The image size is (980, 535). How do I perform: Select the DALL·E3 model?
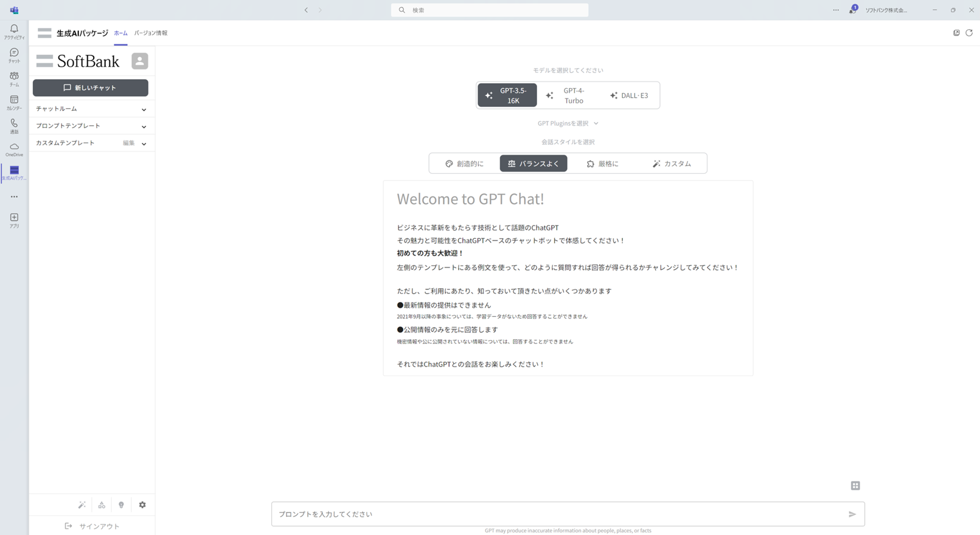(x=629, y=95)
